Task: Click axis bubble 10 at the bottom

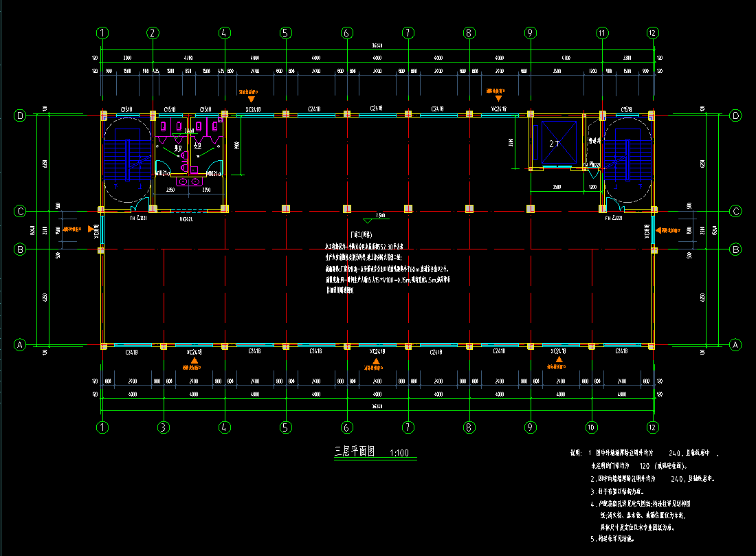Action: pos(591,427)
